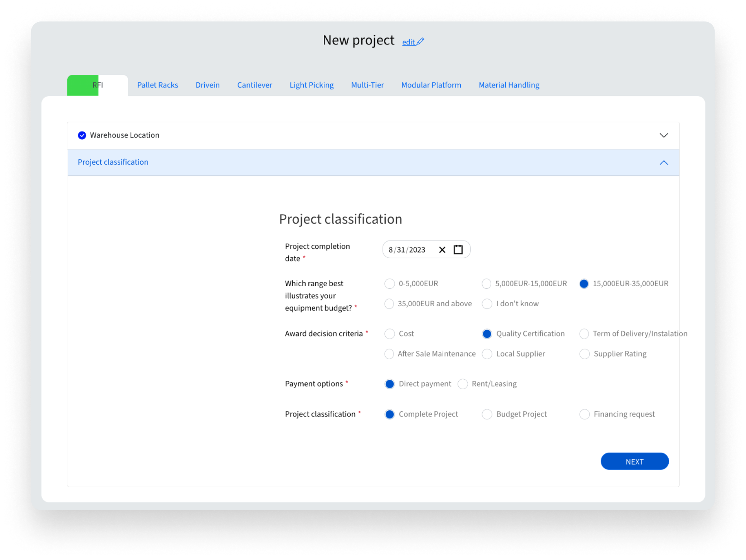Switch to the Multi-Tier tab
Viewport: 746px width, 560px height.
(x=367, y=85)
